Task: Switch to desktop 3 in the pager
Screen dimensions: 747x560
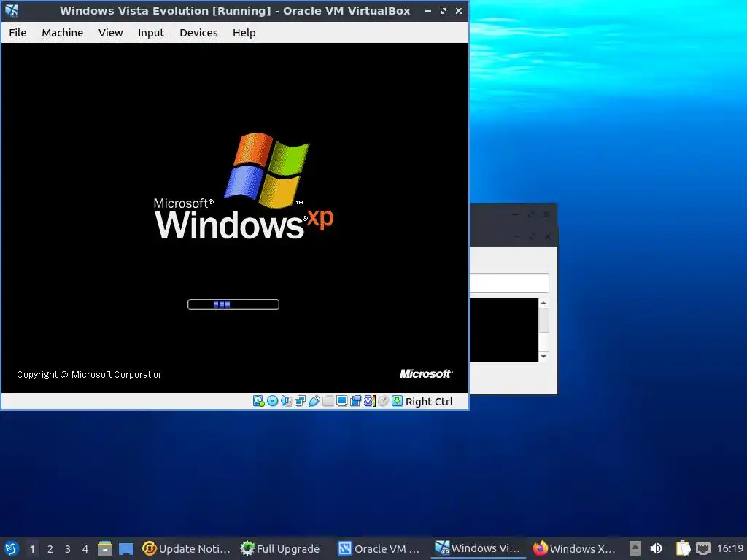Action: 68,549
